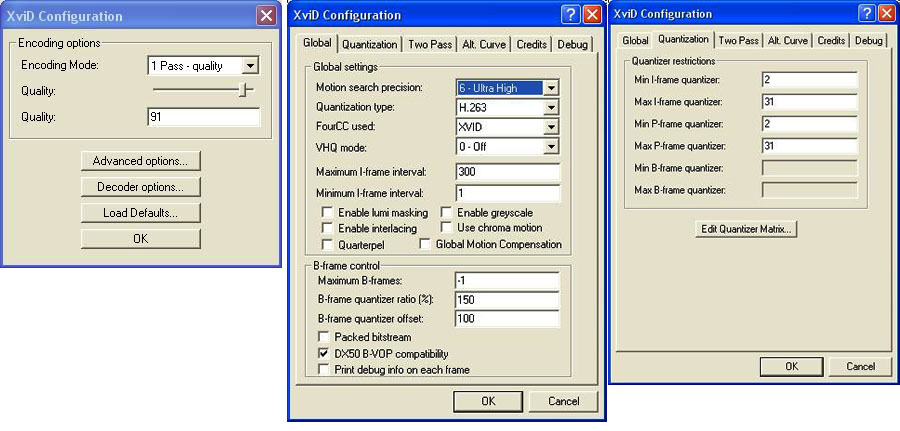Check the Quarterpel option
The height and width of the screenshot is (431, 900).
point(328,245)
